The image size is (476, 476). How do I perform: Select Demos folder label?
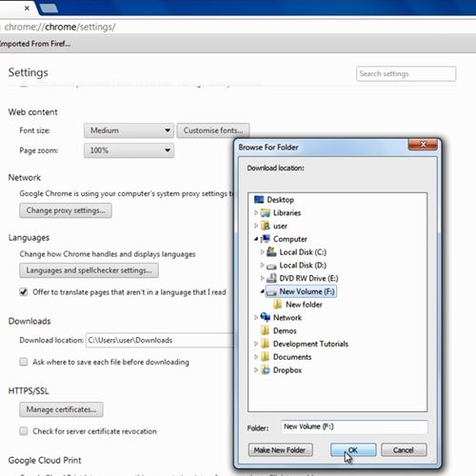(x=285, y=330)
